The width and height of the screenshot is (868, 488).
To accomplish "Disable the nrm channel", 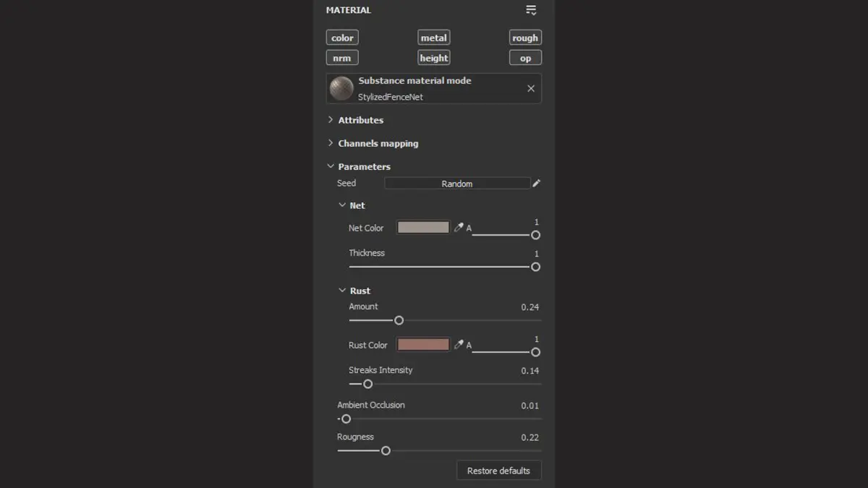I will click(x=342, y=58).
